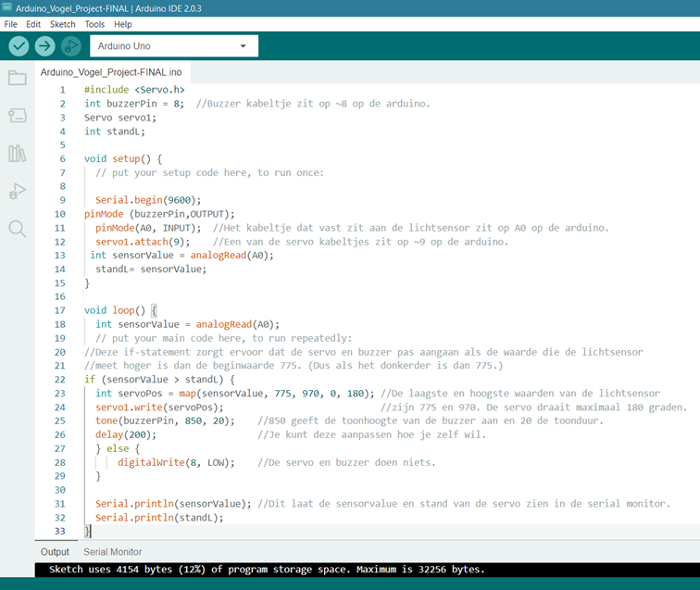This screenshot has width=700, height=590.
Task: Click line number 1 in the gutter
Action: (x=63, y=90)
